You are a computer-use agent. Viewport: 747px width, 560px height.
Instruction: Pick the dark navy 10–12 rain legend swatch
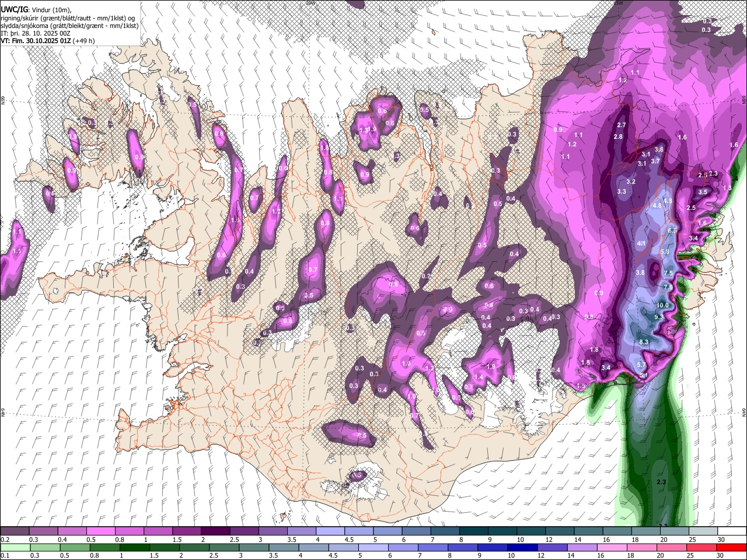(x=522, y=547)
